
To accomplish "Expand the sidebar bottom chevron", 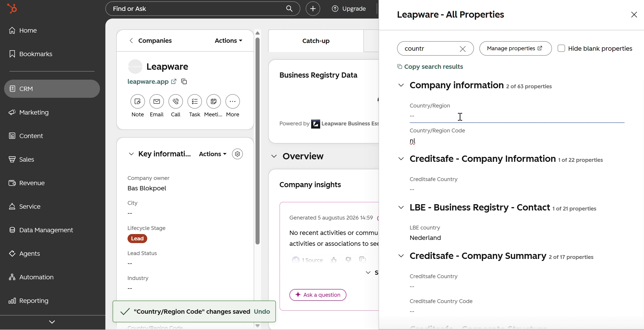I will [x=52, y=322].
